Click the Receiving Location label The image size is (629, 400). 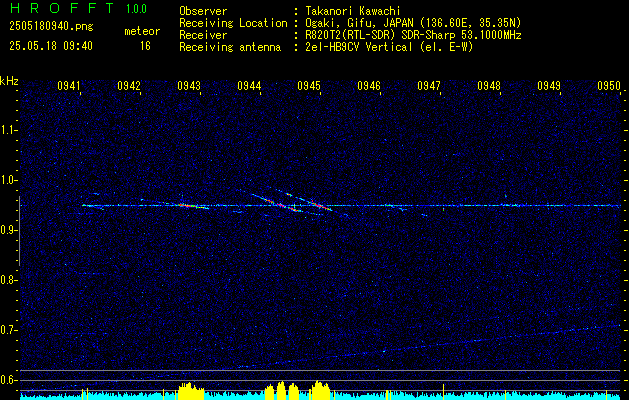click(233, 23)
